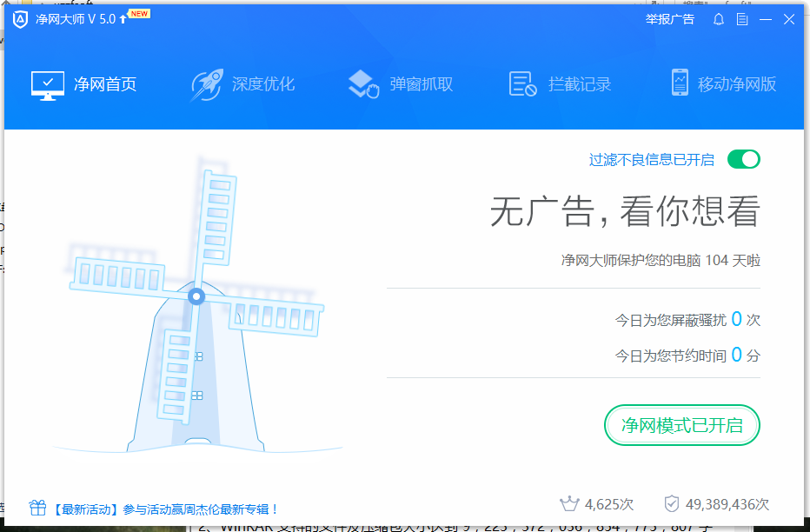This screenshot has height=532, width=810.
Task: Open the notification bell icon
Action: 718,20
